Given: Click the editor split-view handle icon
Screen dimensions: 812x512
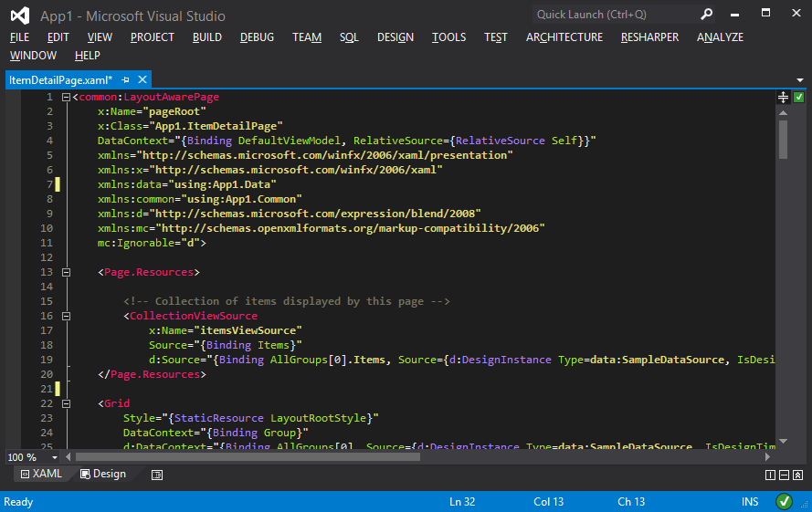Looking at the screenshot, I should coord(783,97).
